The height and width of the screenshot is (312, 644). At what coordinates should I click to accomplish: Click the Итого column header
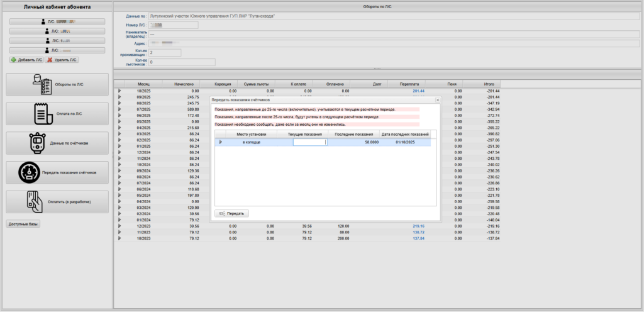(x=488, y=83)
